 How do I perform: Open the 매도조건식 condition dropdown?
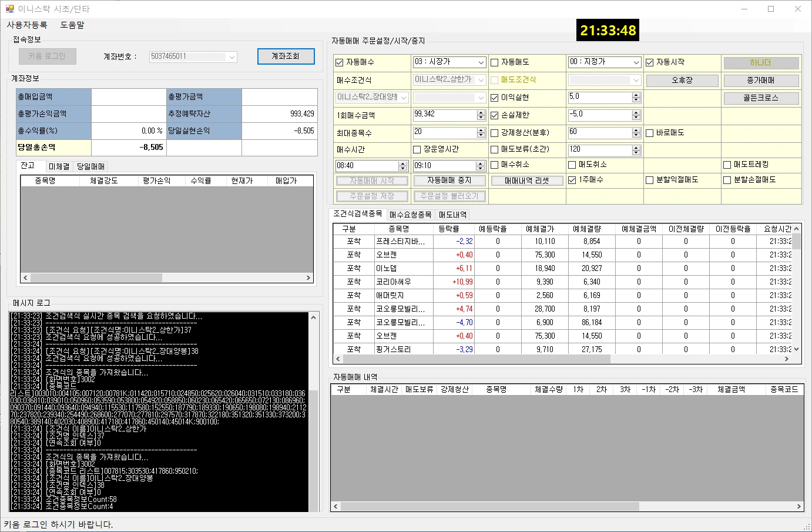(636, 80)
